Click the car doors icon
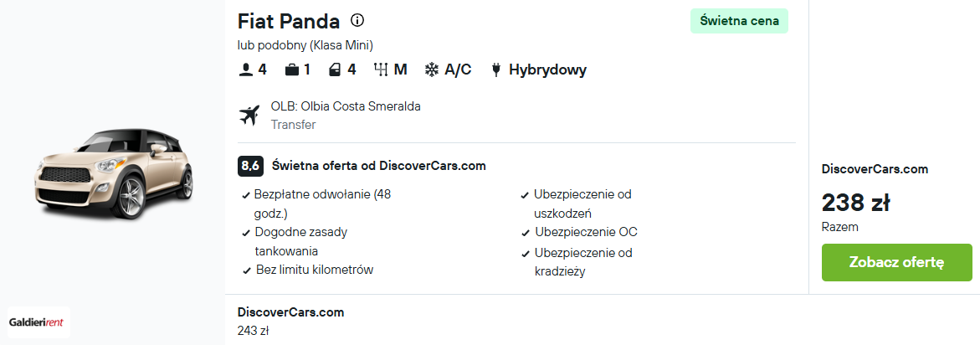Screen dimensions: 980x345 point(335,70)
